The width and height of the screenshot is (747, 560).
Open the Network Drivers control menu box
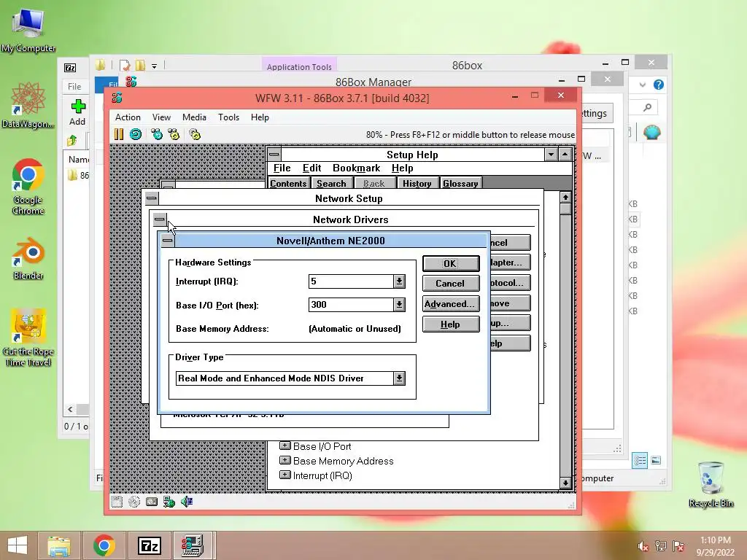click(160, 219)
